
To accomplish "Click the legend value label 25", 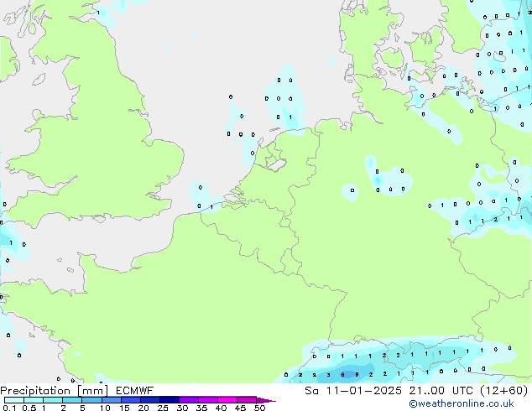I will tap(163, 408).
